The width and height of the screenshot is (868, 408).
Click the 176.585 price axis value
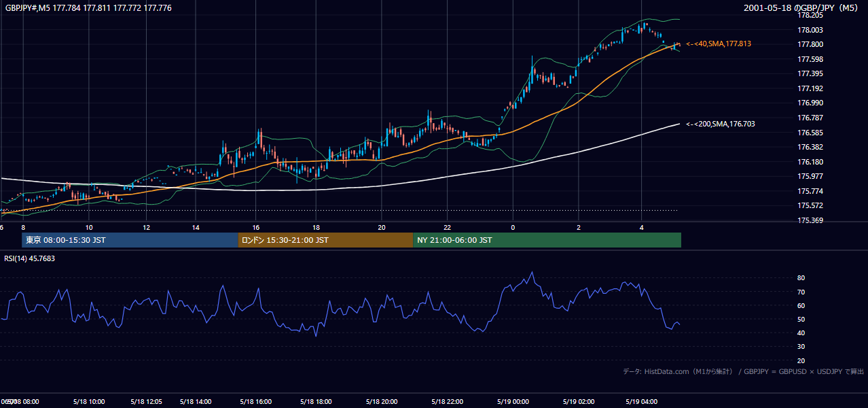pyautogui.click(x=810, y=133)
